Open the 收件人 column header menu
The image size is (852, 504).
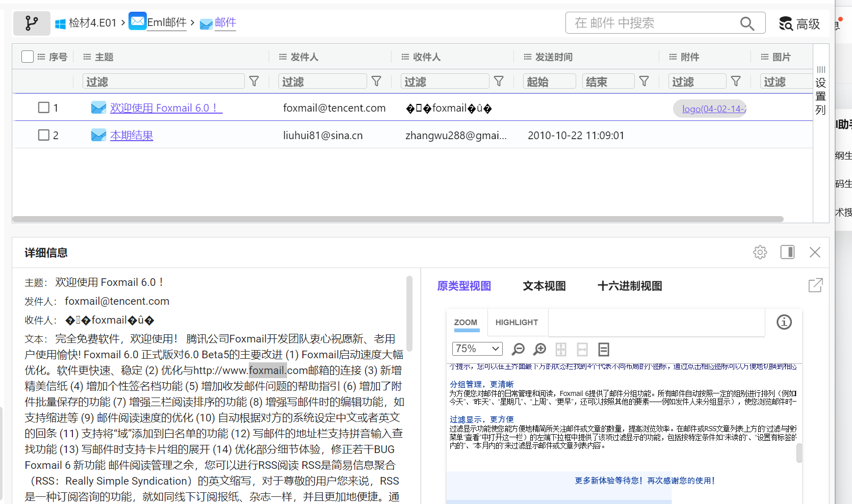(405, 57)
